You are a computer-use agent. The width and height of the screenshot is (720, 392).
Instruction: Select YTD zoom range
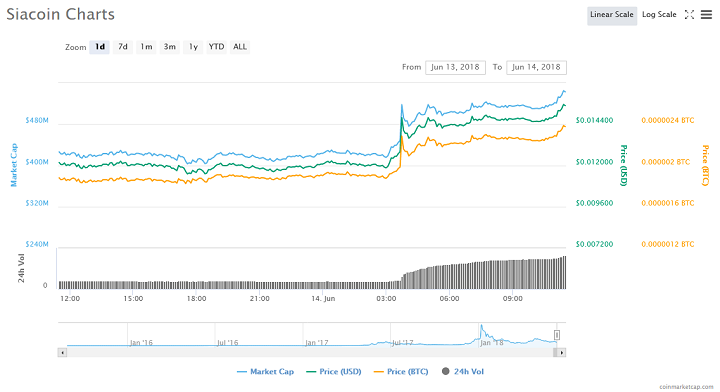pyautogui.click(x=216, y=47)
